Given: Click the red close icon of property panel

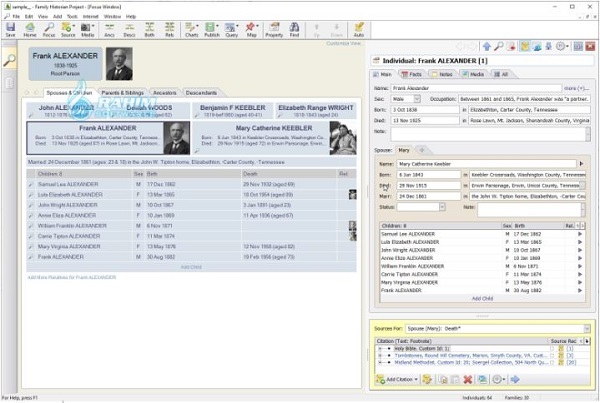Looking at the screenshot, I should click(590, 47).
